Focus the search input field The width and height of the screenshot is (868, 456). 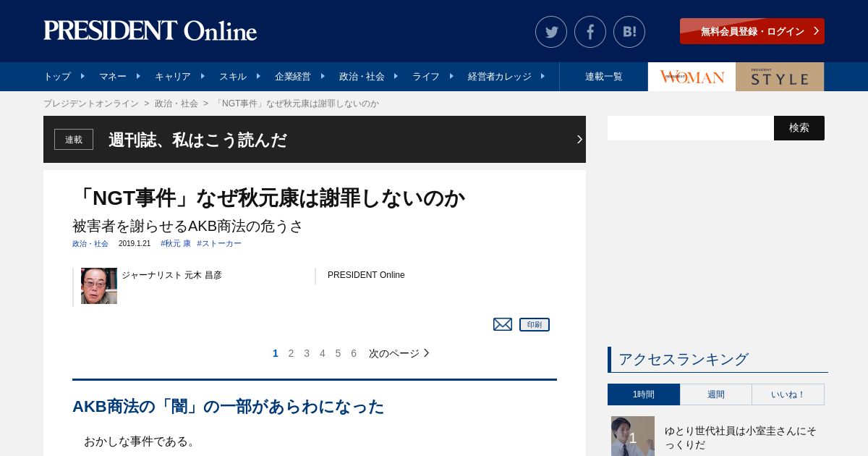coord(691,128)
